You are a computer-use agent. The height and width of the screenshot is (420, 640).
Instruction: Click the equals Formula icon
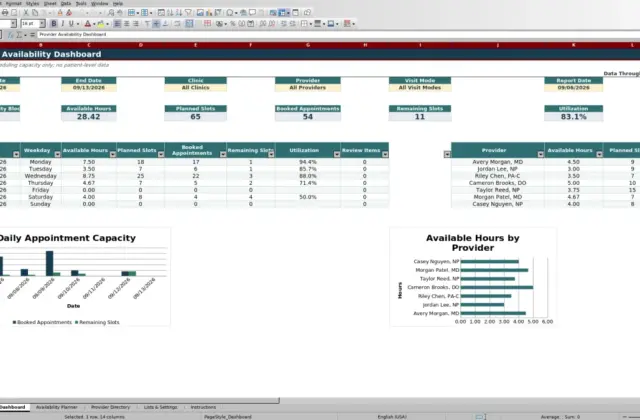(x=32, y=35)
